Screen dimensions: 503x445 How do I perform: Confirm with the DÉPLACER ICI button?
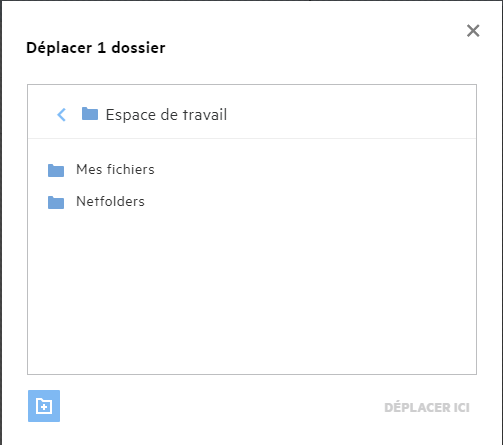427,407
